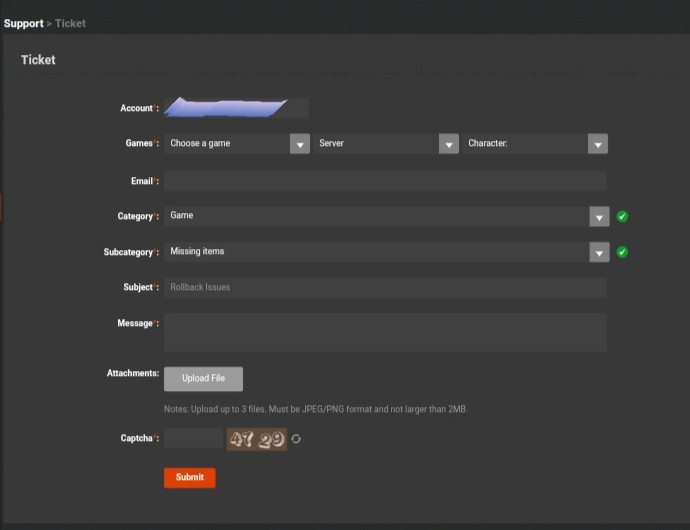Click the green checkmark beside Category
The width and height of the screenshot is (690, 530).
pyautogui.click(x=622, y=216)
